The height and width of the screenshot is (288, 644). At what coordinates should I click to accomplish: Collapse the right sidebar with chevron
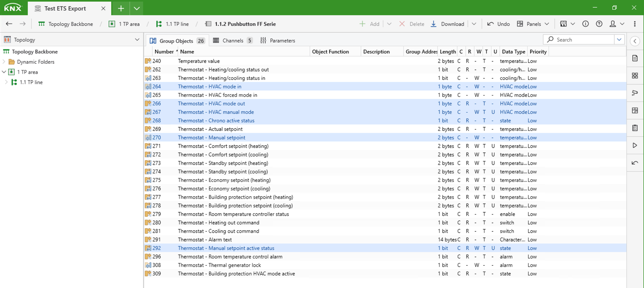635,41
